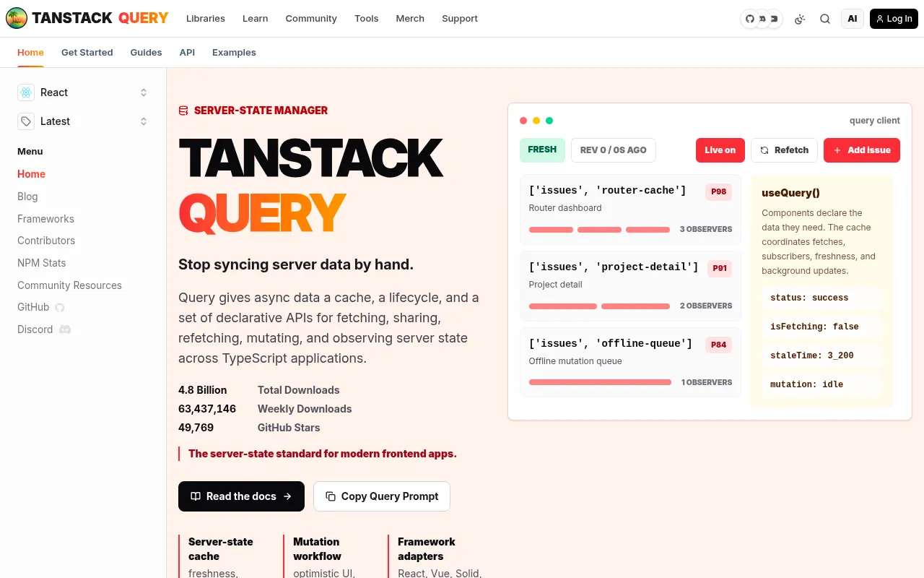Click the Discord icon in sidebar
Screen dimensions: 924x578
[65, 329]
